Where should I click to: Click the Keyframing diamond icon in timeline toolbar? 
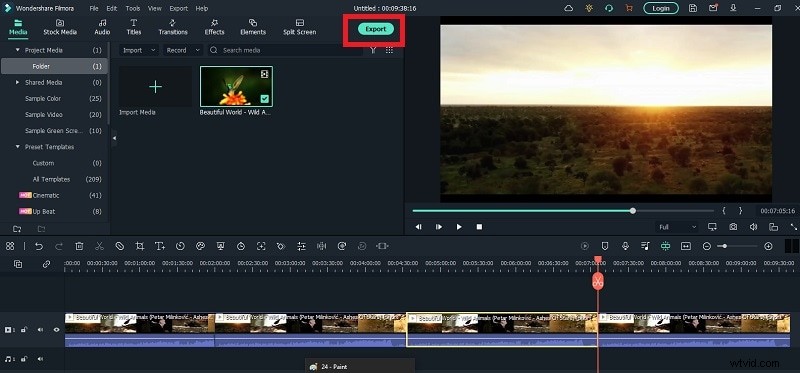coord(281,246)
